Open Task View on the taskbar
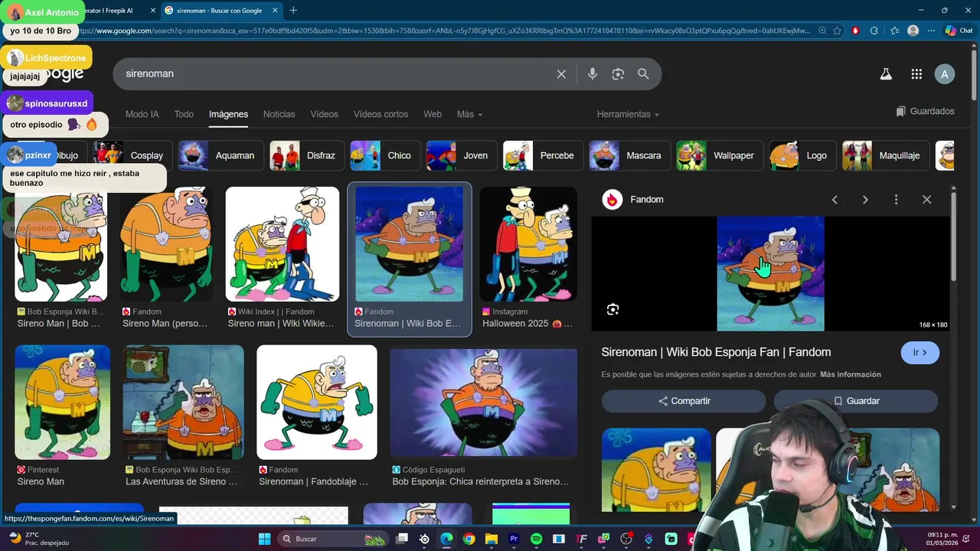Screen dimensions: 980x551 coord(402,539)
